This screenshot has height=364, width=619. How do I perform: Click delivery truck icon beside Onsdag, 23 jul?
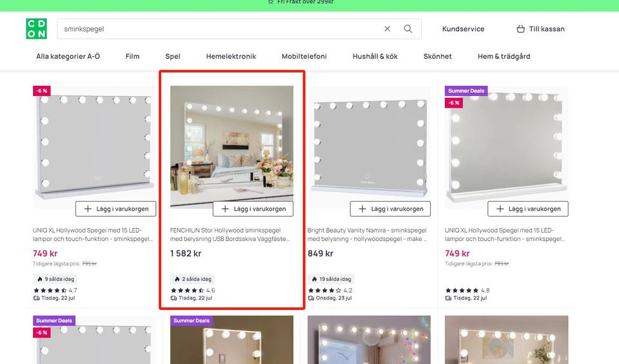coord(311,298)
